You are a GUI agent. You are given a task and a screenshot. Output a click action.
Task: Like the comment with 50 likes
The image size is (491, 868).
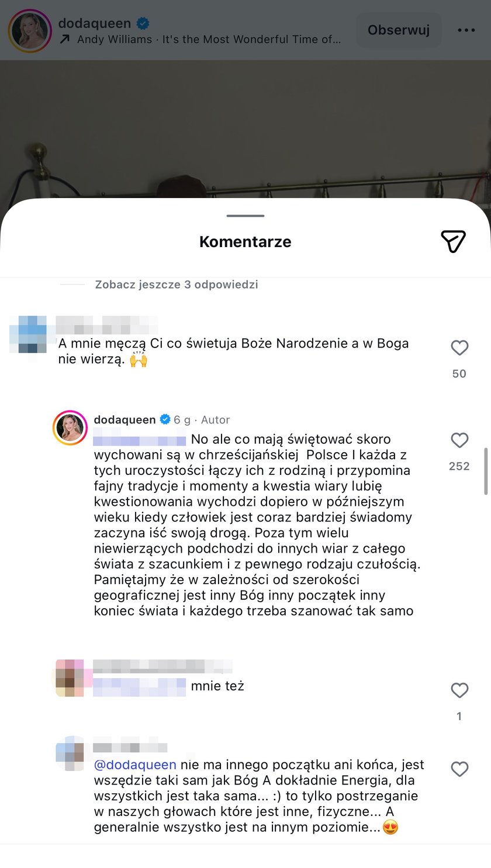[459, 348]
